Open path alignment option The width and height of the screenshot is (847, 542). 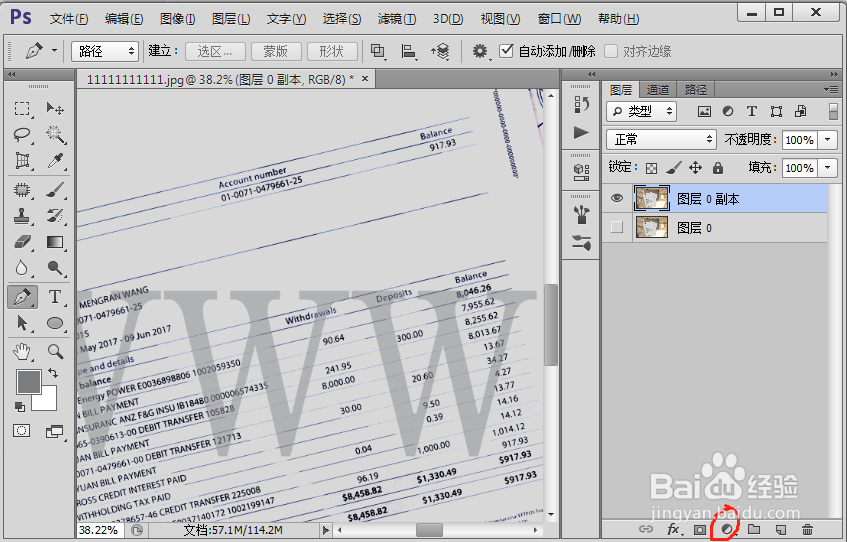(408, 51)
